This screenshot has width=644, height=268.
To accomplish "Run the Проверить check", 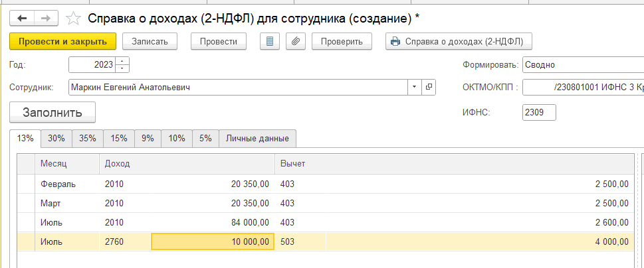I will tap(342, 41).
